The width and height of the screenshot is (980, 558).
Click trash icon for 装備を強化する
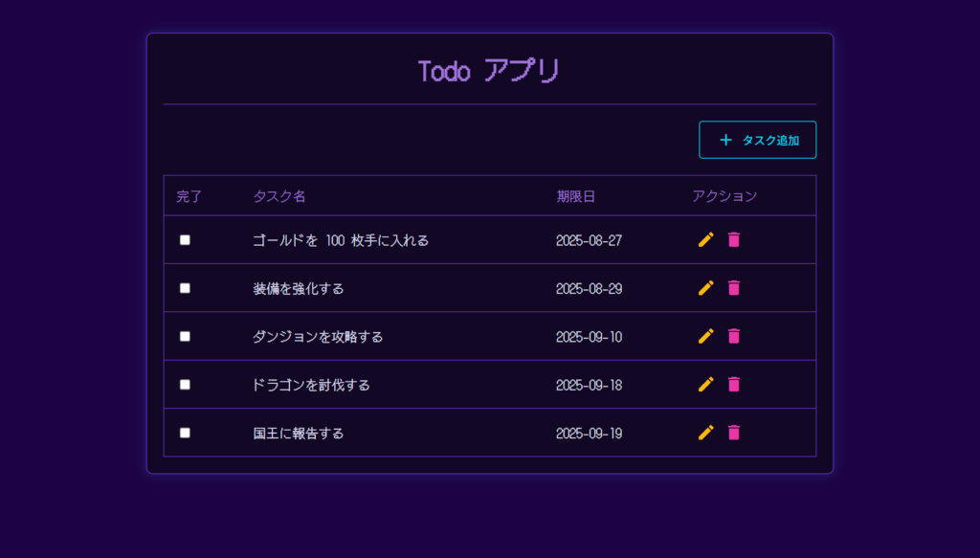click(x=734, y=288)
